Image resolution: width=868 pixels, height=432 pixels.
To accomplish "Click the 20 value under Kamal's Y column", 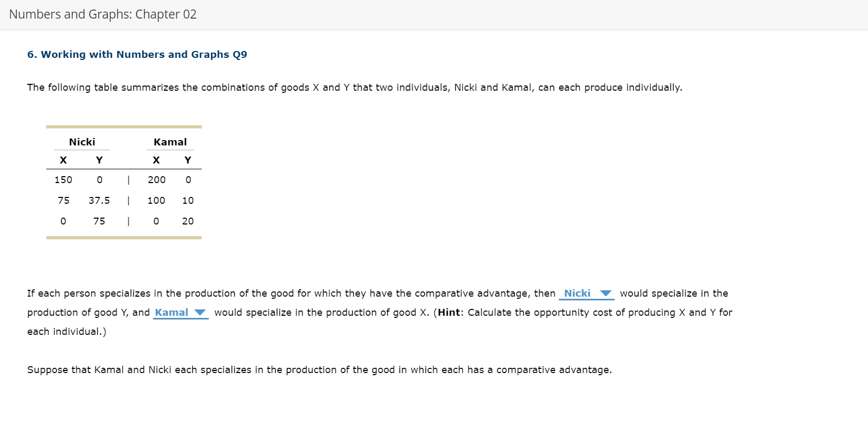I will point(188,221).
